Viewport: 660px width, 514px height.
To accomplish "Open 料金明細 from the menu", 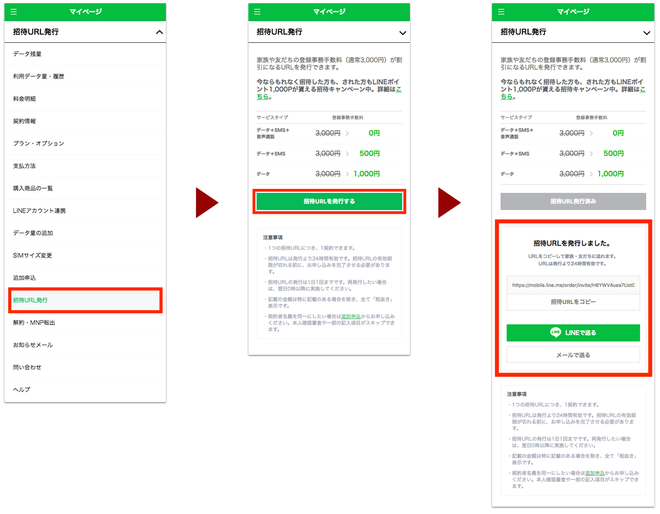I will click(x=85, y=99).
